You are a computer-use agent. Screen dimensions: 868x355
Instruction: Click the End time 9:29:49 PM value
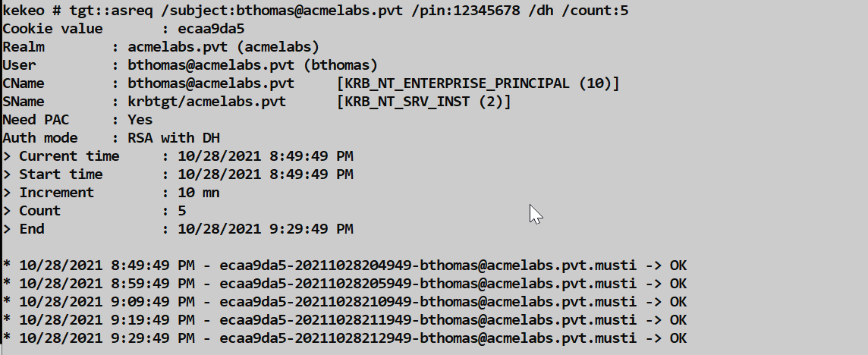coord(265,229)
